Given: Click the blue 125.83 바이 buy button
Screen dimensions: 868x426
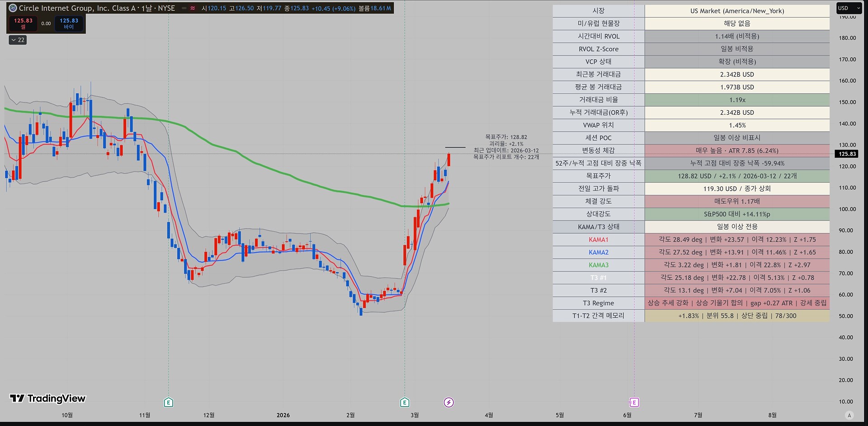Looking at the screenshot, I should pos(69,23).
